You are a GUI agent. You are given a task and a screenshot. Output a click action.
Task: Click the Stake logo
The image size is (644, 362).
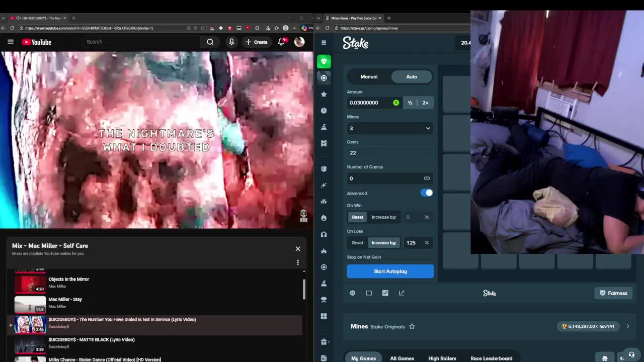356,43
